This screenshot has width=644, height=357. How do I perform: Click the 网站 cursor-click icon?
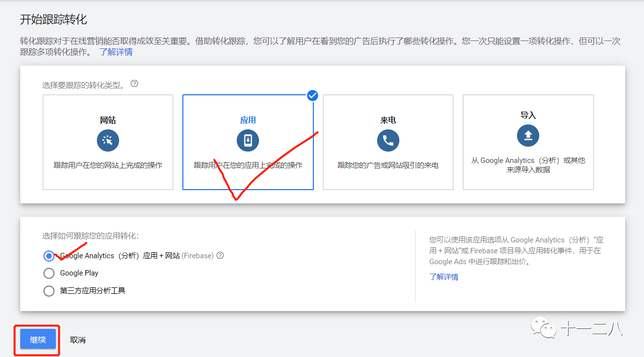[x=108, y=140]
